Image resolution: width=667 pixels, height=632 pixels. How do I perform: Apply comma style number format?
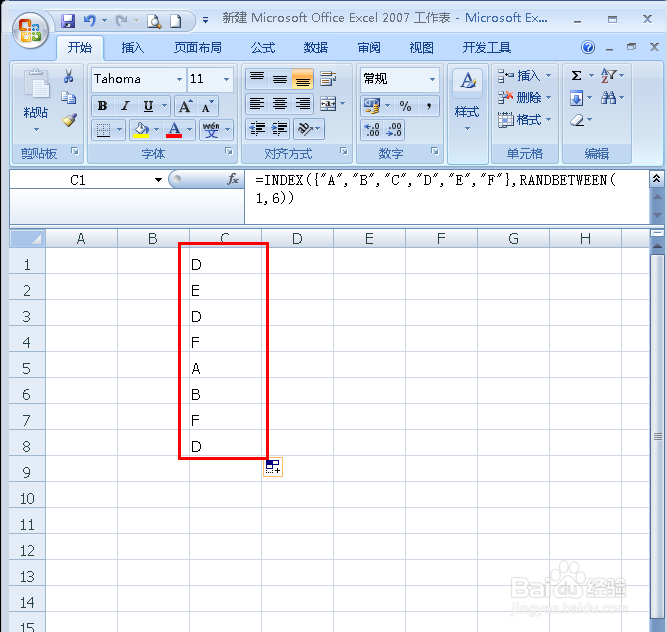pyautogui.click(x=428, y=105)
